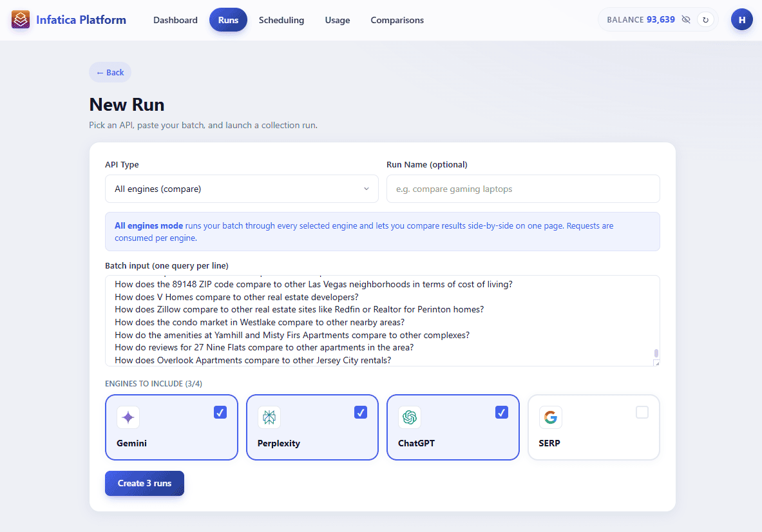Image resolution: width=762 pixels, height=532 pixels.
Task: Uncheck the Gemini engine checkbox
Action: (220, 412)
